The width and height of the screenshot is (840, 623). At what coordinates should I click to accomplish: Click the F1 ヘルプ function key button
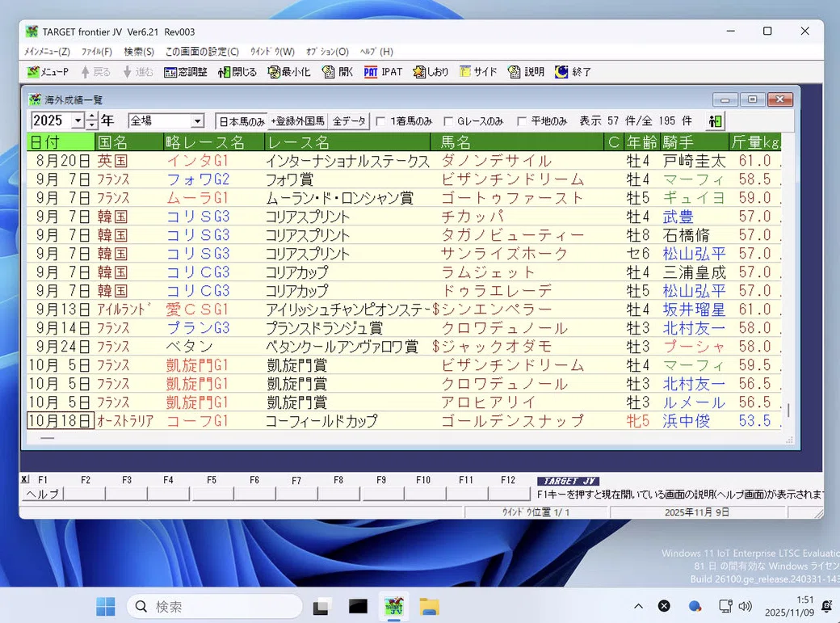point(43,494)
